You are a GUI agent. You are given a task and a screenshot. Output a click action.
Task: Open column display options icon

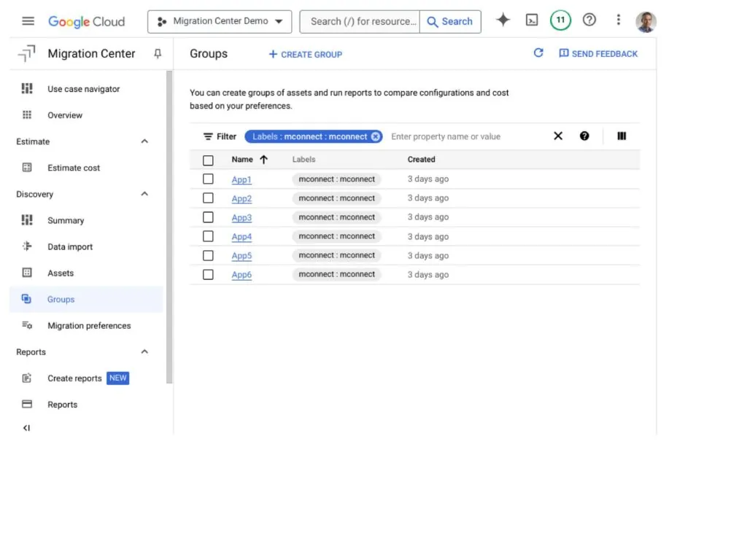(x=622, y=136)
